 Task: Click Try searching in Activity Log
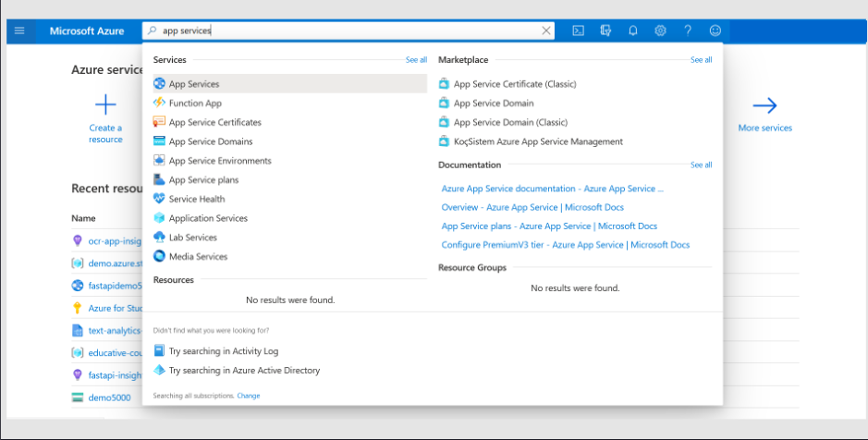pyautogui.click(x=224, y=351)
